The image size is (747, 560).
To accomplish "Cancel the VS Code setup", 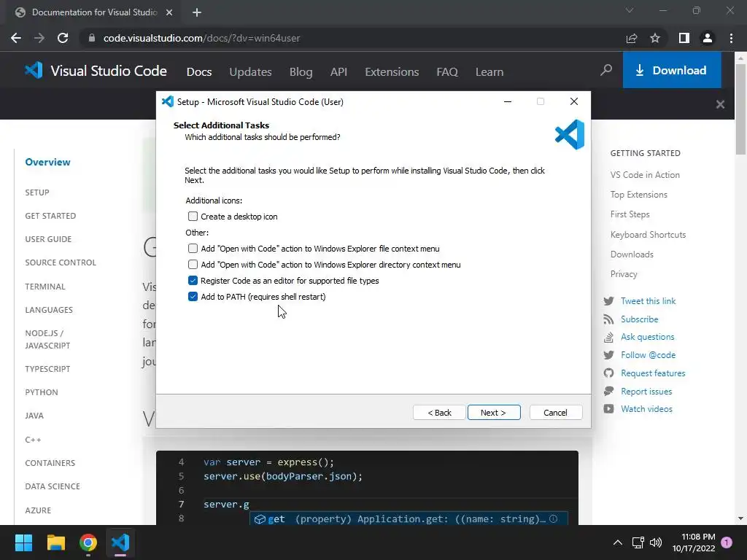I will click(x=555, y=413).
